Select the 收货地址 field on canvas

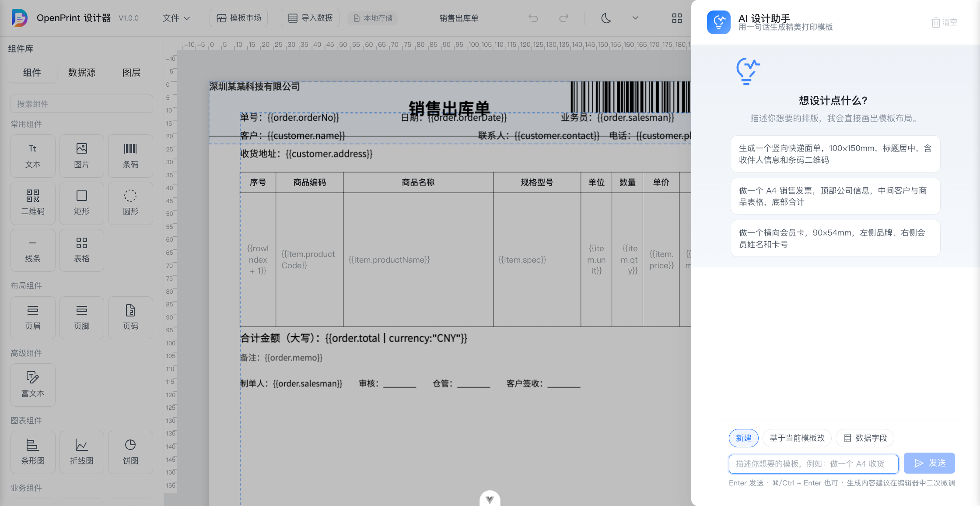(306, 154)
